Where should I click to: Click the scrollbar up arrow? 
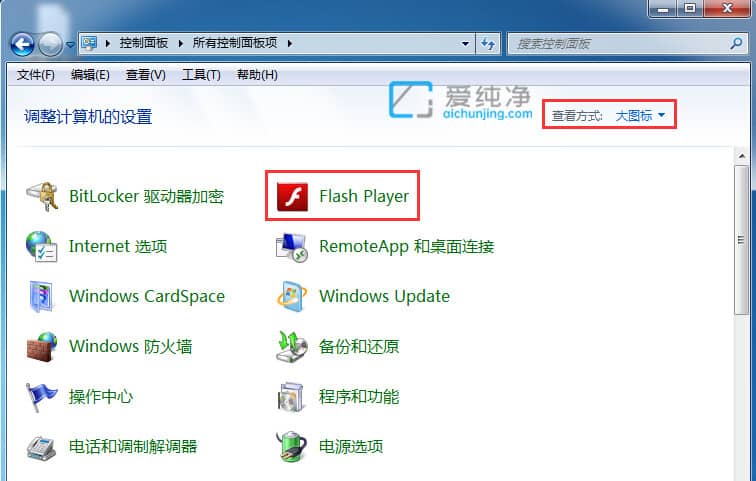[742, 156]
